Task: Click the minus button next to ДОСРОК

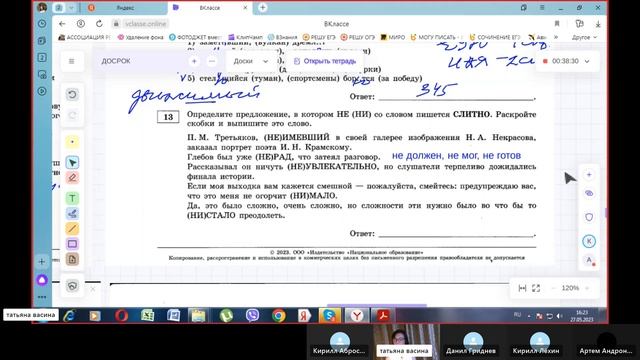Action: [x=211, y=61]
